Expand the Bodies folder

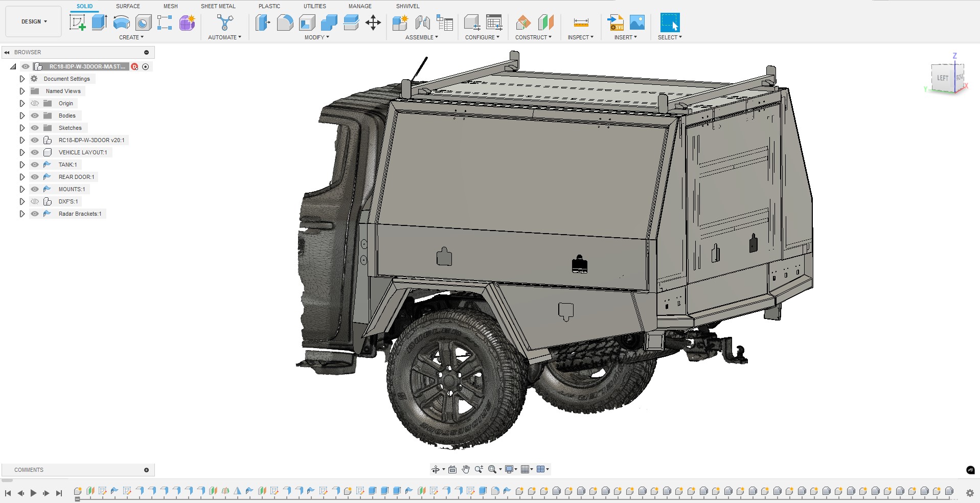[x=22, y=116]
